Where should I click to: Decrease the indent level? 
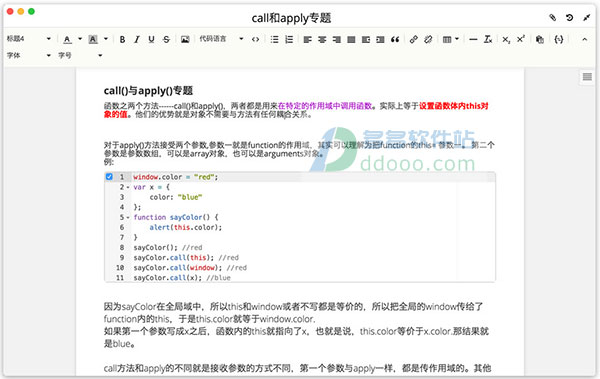tap(366, 39)
